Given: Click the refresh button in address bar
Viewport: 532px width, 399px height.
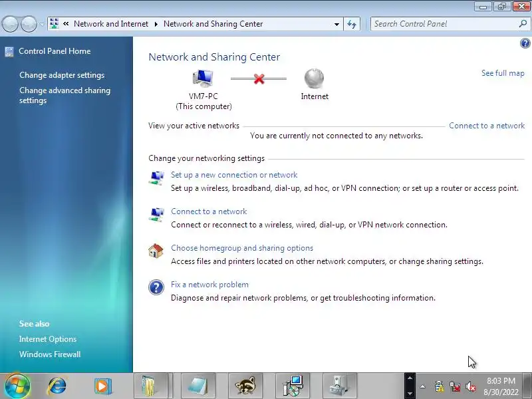Looking at the screenshot, I should pos(352,24).
